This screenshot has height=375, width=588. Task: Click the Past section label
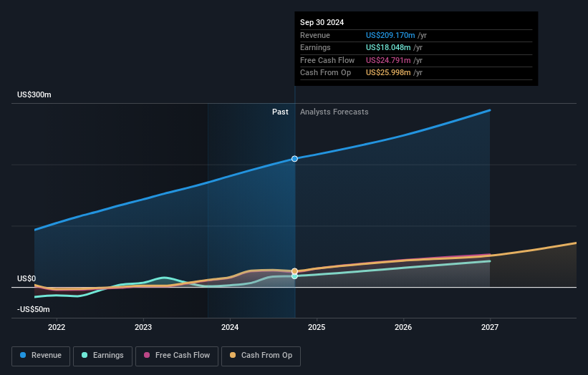pos(280,112)
